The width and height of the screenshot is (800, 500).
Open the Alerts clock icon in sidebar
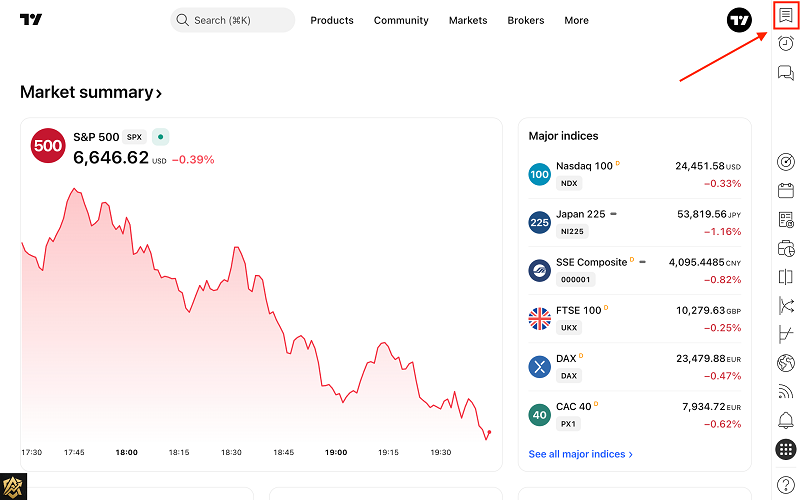786,43
